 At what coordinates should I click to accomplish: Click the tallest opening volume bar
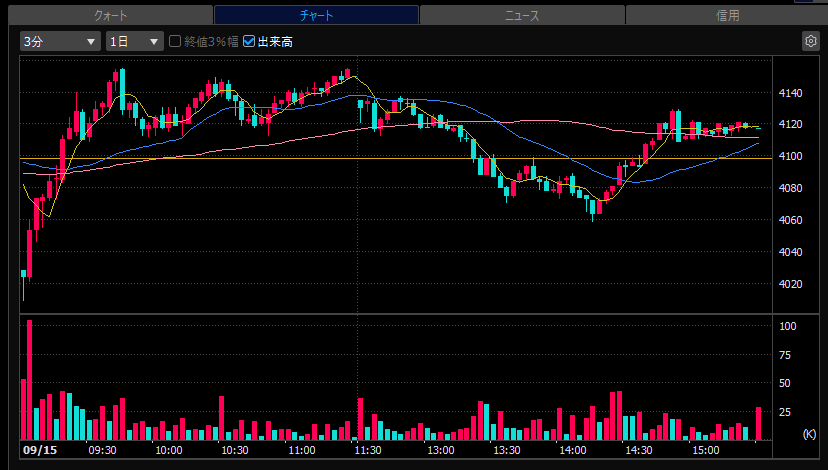(30, 380)
